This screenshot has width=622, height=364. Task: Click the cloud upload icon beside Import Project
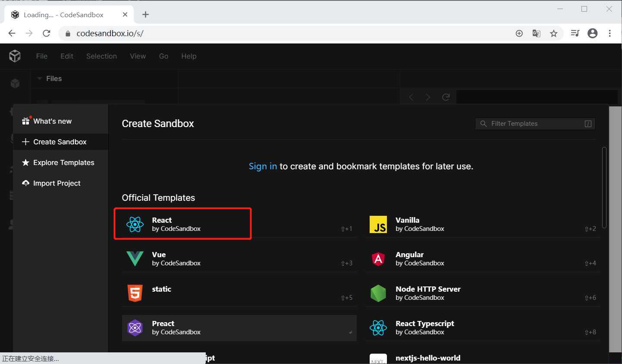(25, 183)
